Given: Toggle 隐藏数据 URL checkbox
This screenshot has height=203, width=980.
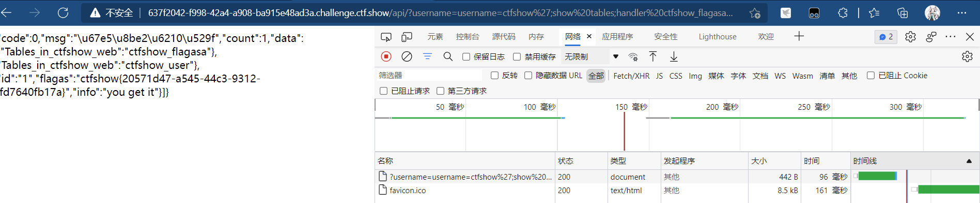Looking at the screenshot, I should click(528, 76).
